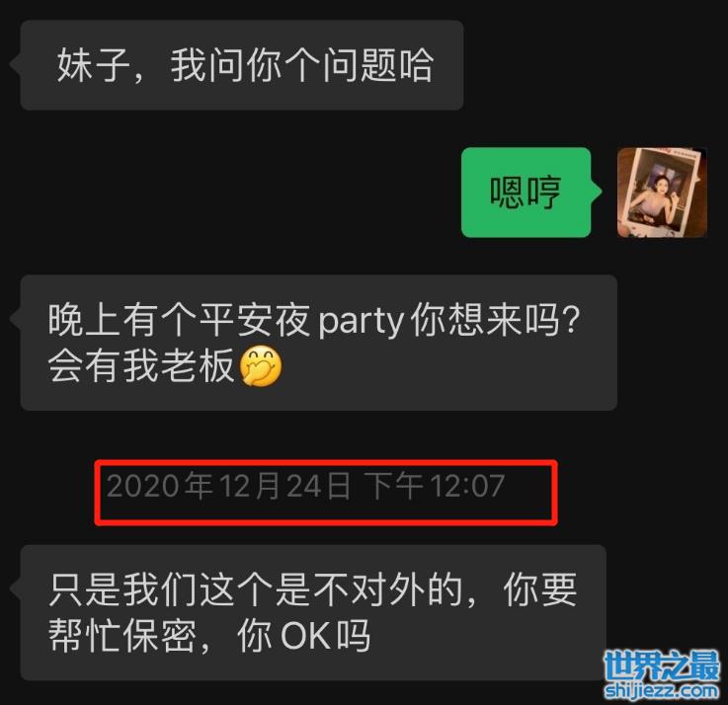
Task: Tap the pointer tail of first gray bubble
Action: tap(15, 64)
